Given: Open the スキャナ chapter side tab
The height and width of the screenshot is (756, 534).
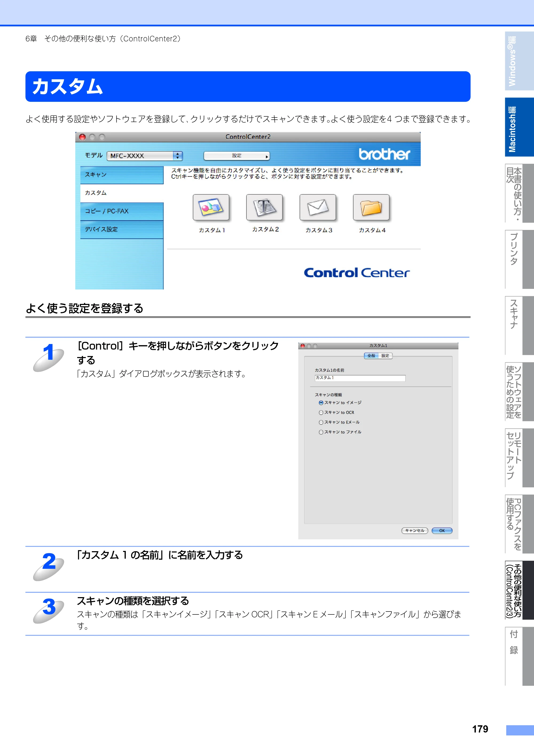Looking at the screenshot, I should [x=520, y=326].
